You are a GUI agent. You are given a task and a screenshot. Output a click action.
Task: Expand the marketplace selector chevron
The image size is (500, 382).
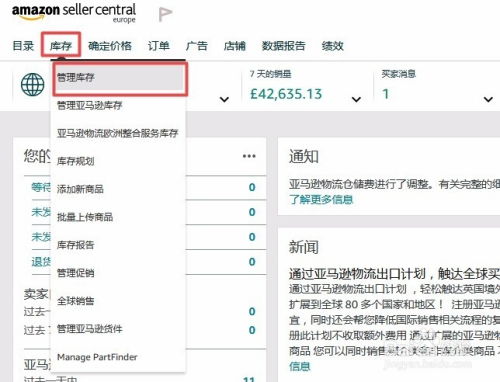click(224, 99)
